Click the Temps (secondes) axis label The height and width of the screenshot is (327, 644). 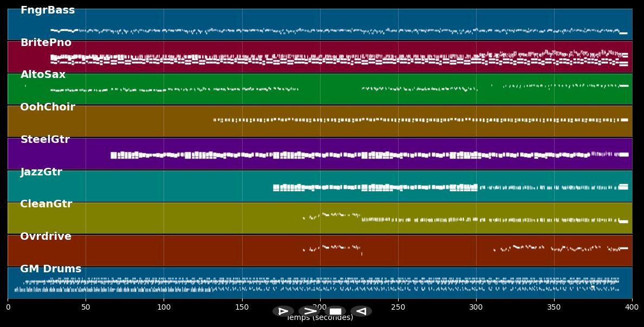tap(319, 318)
